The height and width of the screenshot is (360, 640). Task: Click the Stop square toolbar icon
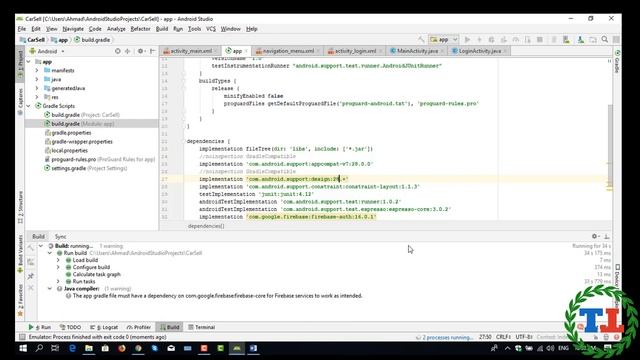540,40
